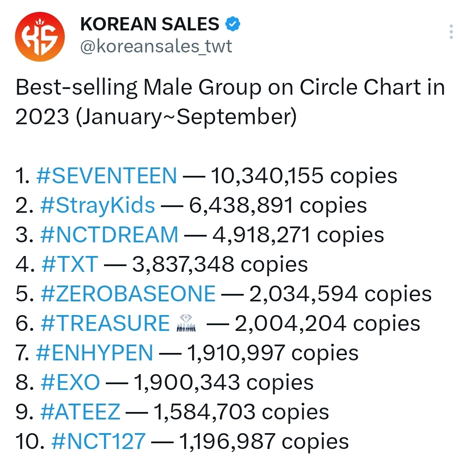The width and height of the screenshot is (476, 460).
Task: Open the Korean Sales profile avatar
Action: (x=40, y=37)
